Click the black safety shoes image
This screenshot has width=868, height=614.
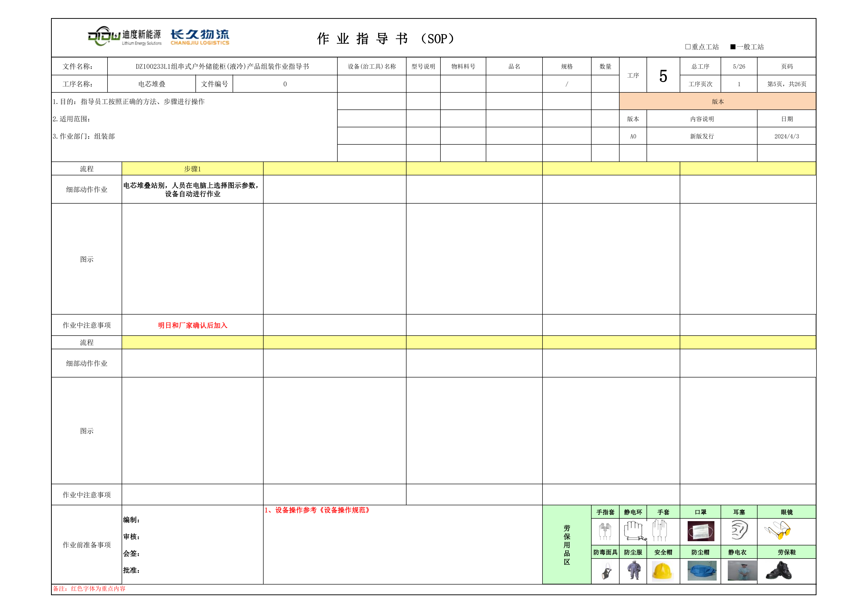tap(778, 571)
